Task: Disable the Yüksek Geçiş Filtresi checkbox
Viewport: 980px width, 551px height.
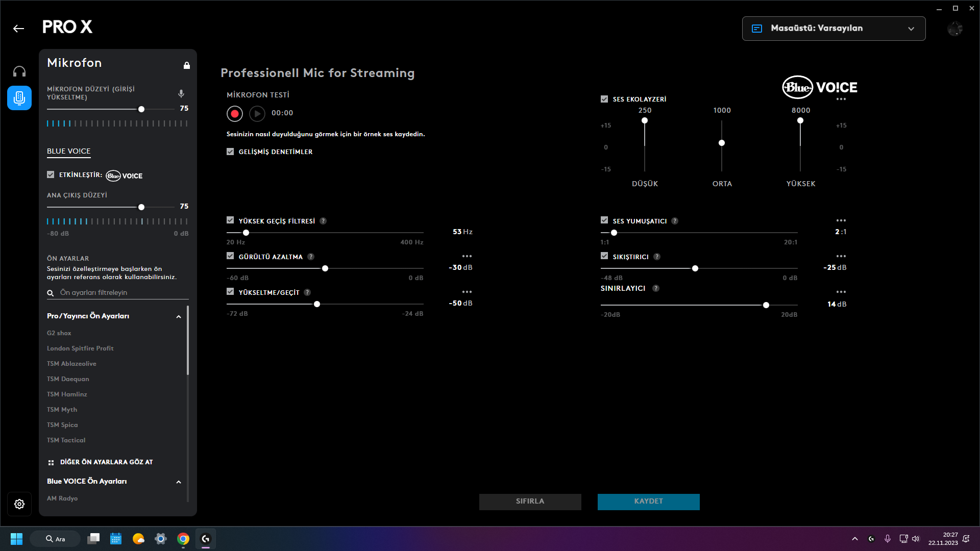Action: 230,220
